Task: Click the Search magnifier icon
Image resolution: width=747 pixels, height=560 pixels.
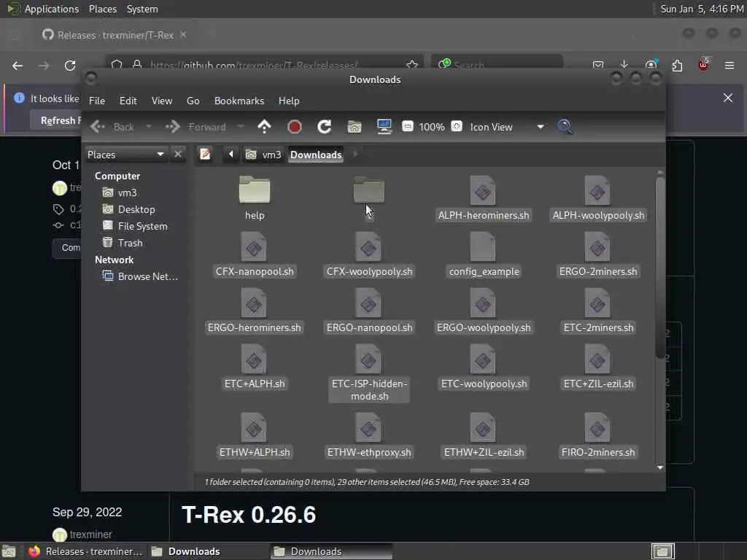Action: pos(565,127)
